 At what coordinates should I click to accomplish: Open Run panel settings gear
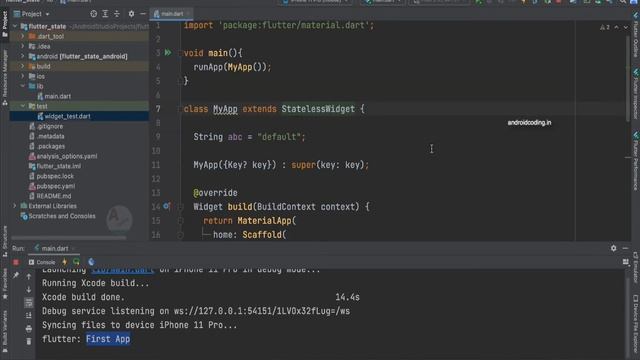click(x=613, y=248)
